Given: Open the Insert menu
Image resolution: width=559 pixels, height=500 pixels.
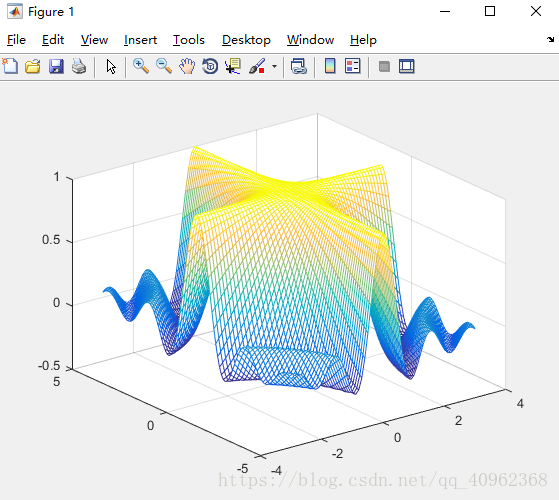Looking at the screenshot, I should coord(140,40).
